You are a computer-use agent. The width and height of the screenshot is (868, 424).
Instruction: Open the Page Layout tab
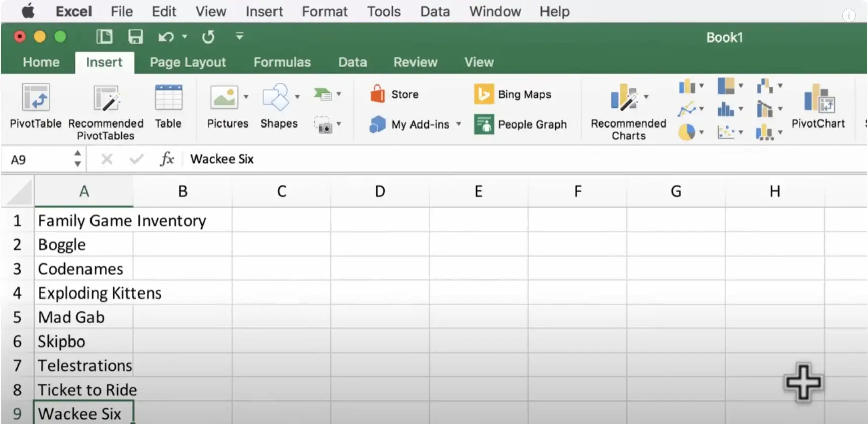[x=188, y=62]
